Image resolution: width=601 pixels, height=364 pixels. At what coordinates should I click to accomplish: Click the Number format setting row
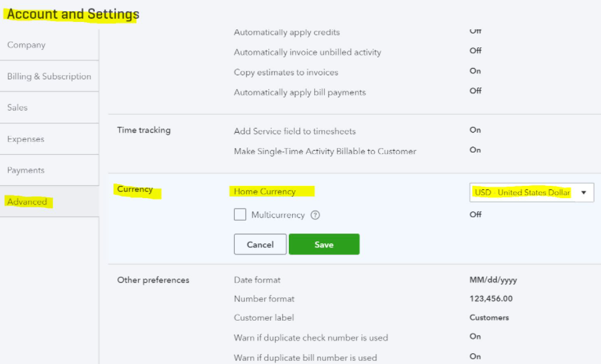point(355,299)
